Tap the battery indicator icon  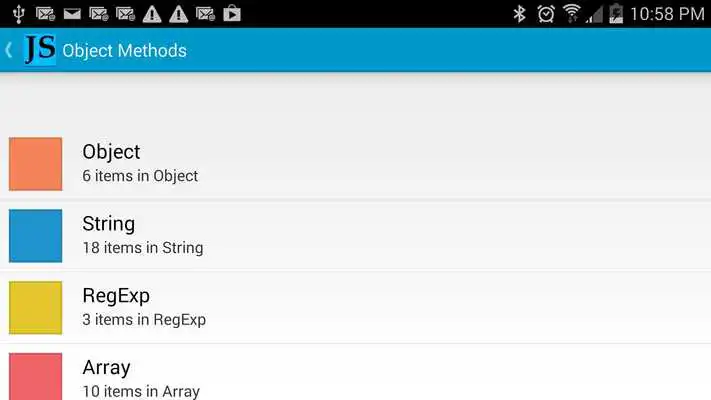point(616,14)
